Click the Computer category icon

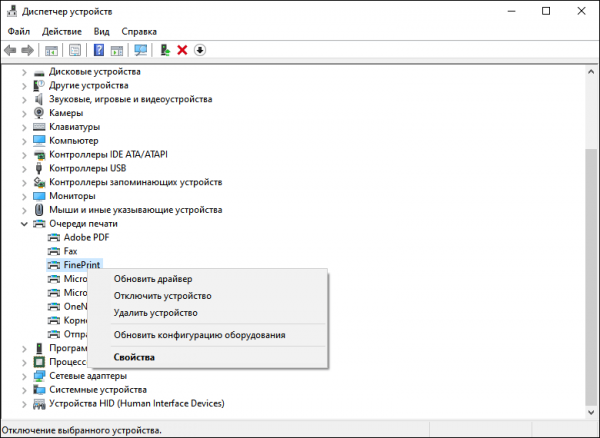pyautogui.click(x=39, y=141)
